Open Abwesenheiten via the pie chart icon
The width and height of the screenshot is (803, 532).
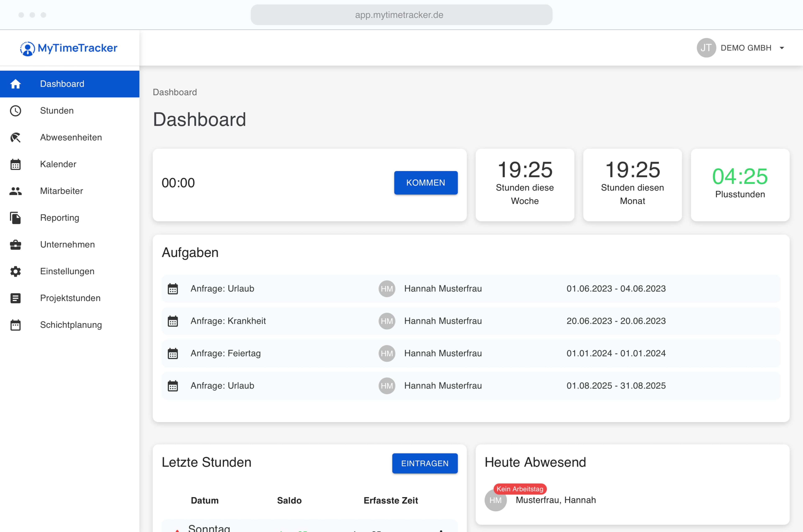coord(16,137)
